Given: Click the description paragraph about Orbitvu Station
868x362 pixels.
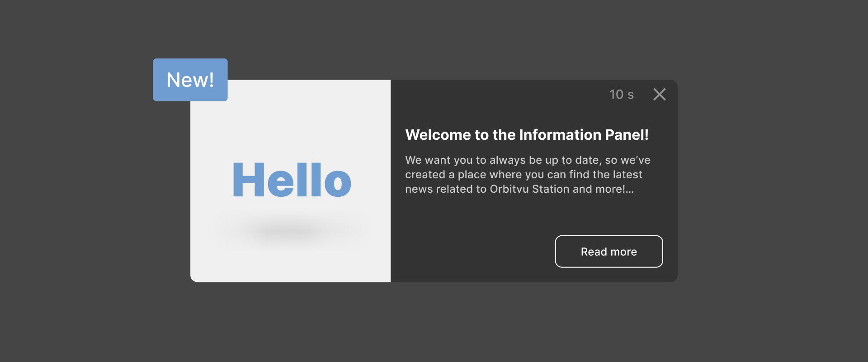Looking at the screenshot, I should pos(527,175).
